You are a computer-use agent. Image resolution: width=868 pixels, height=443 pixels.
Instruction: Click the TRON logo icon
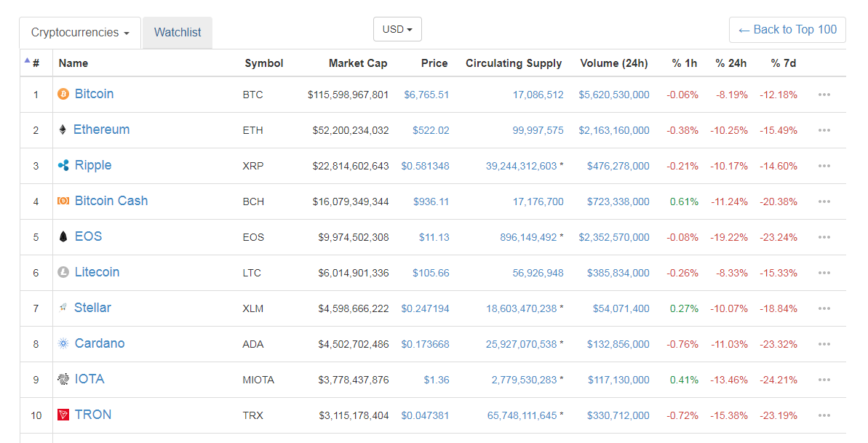[63, 414]
